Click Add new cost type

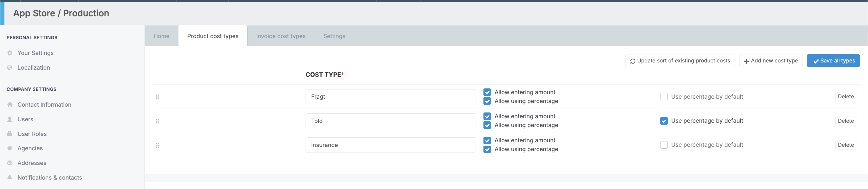tap(770, 61)
